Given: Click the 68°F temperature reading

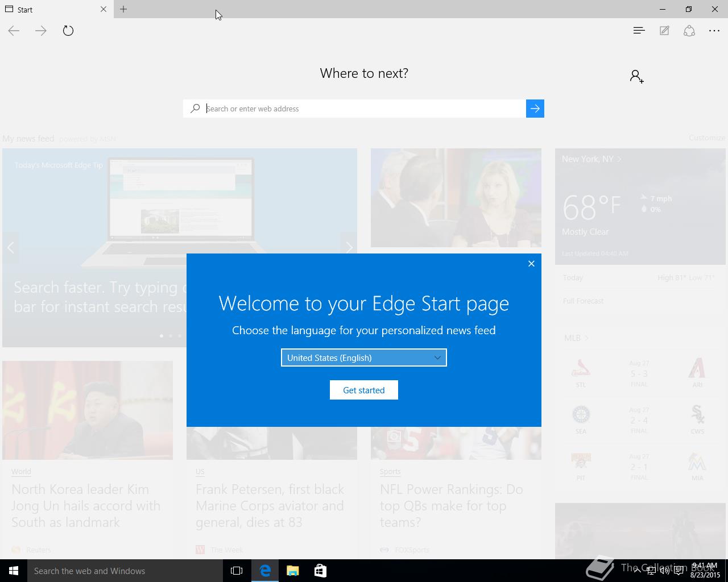Looking at the screenshot, I should pyautogui.click(x=591, y=207).
